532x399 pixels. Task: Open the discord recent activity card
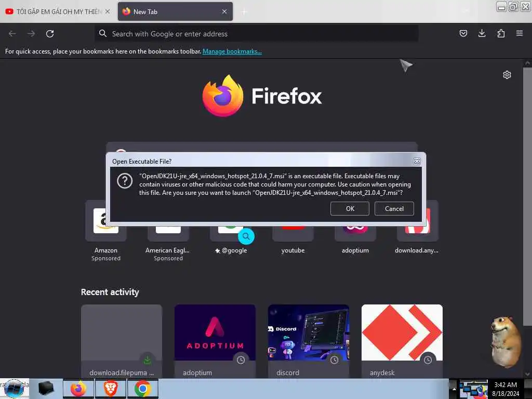(x=309, y=341)
